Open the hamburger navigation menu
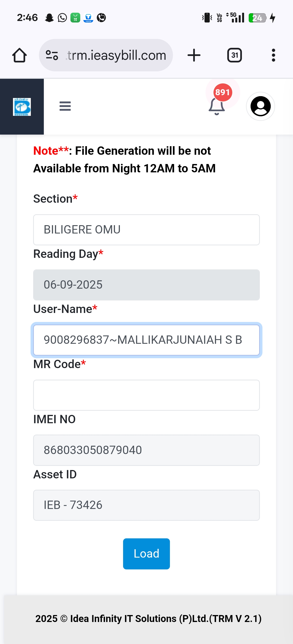The width and height of the screenshot is (293, 644). [65, 106]
